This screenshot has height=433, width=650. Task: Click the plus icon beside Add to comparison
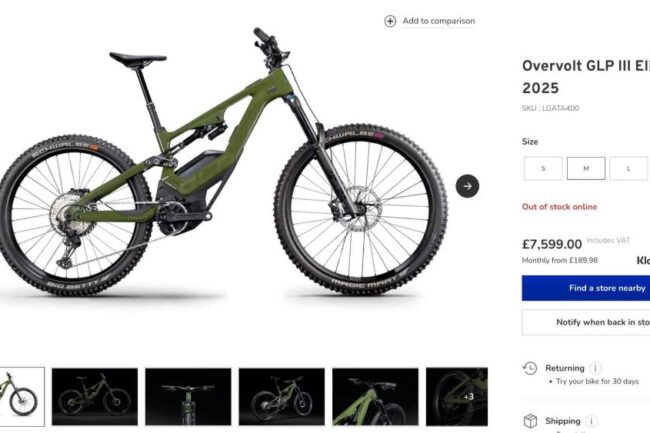(390, 21)
